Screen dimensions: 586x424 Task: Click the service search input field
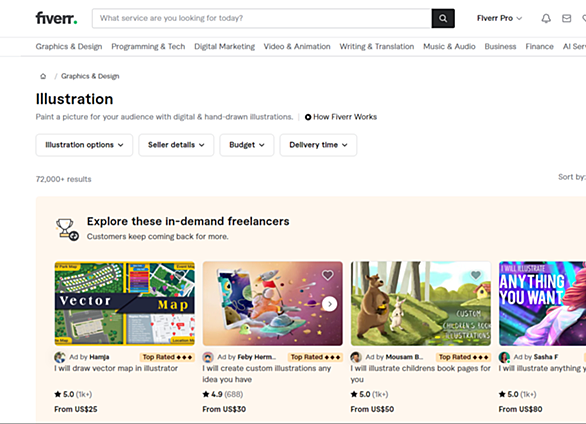tap(262, 18)
